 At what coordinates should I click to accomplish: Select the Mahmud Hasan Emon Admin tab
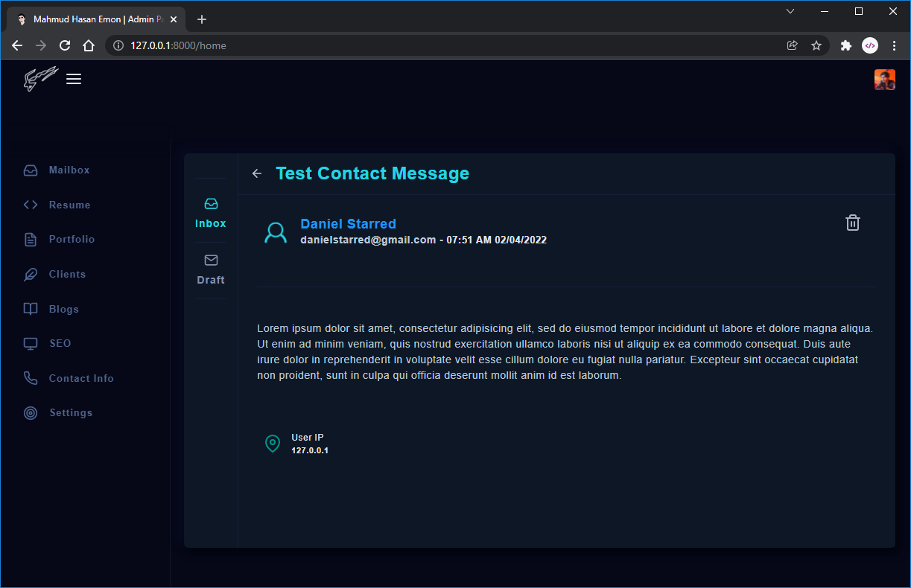click(x=98, y=19)
